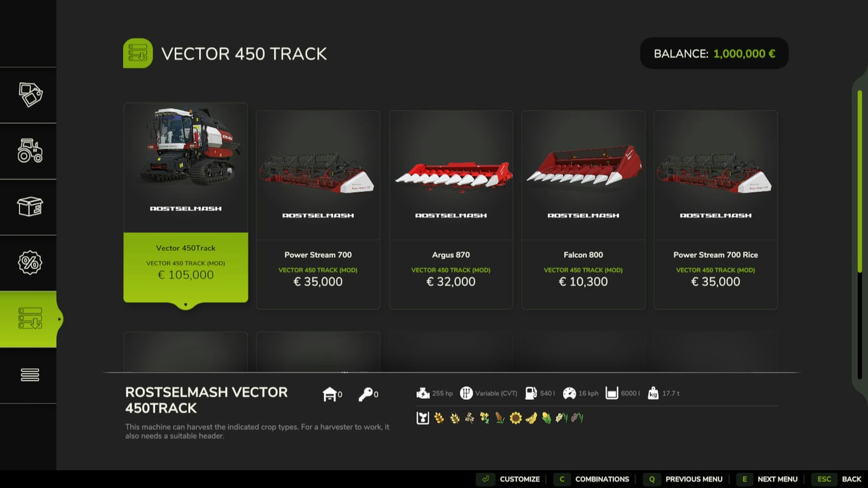Click the key leased-count icon

pyautogui.click(x=365, y=395)
